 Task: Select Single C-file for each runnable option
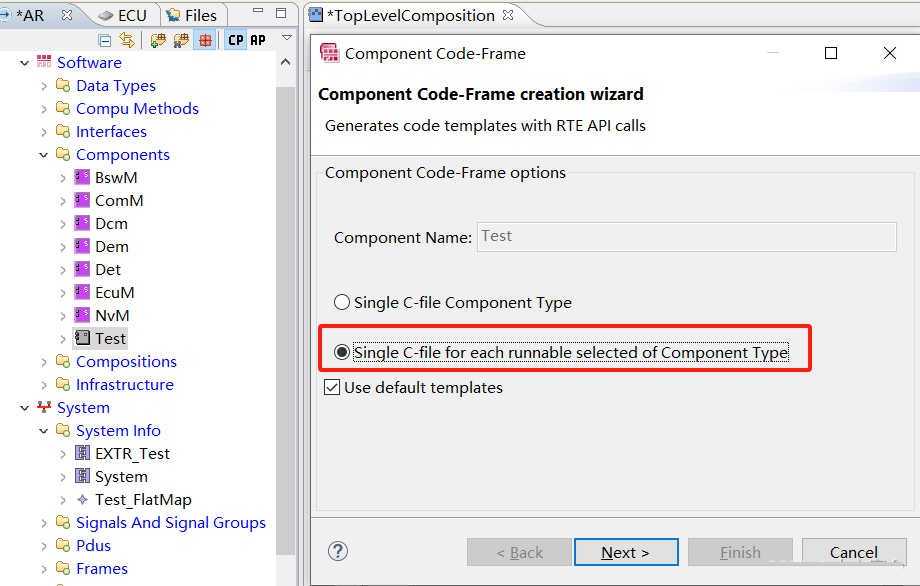point(343,352)
